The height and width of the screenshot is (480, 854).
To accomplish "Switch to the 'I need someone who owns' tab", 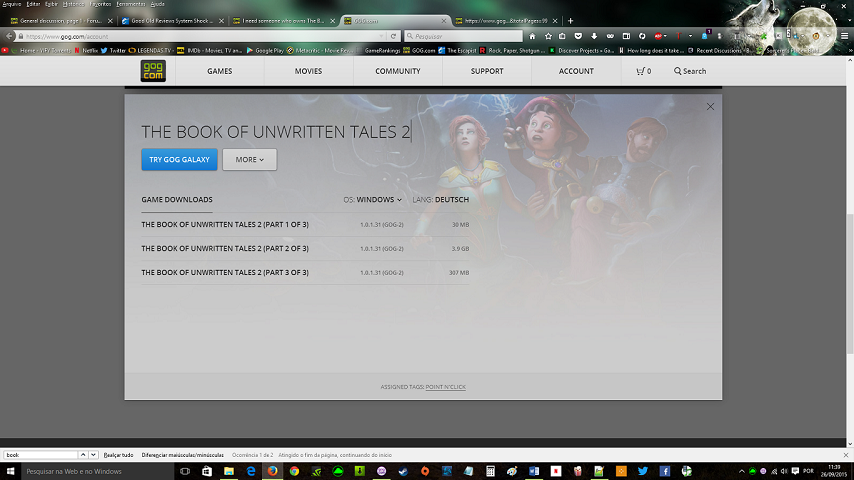I will click(283, 21).
